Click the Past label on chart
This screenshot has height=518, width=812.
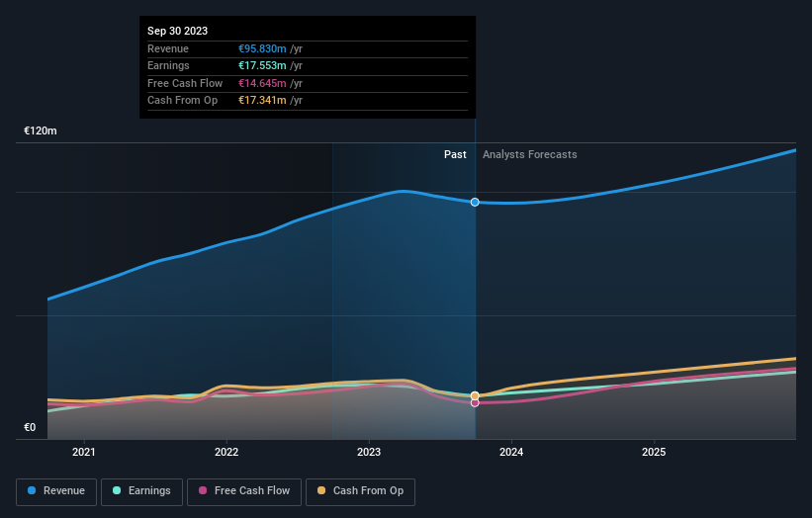tap(455, 154)
